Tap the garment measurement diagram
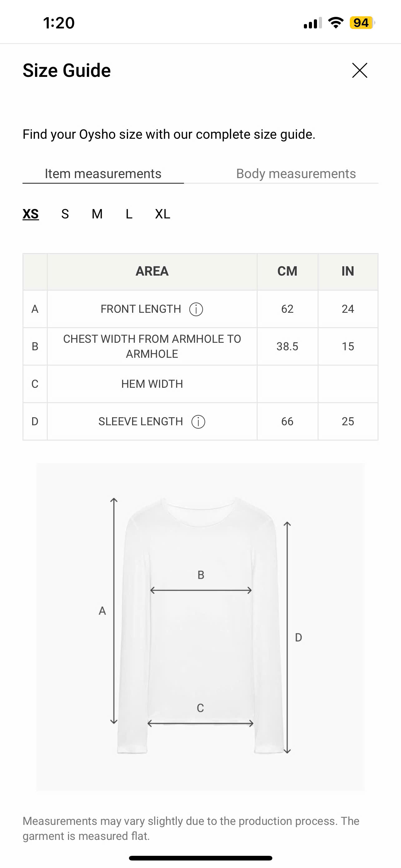 coord(200,627)
